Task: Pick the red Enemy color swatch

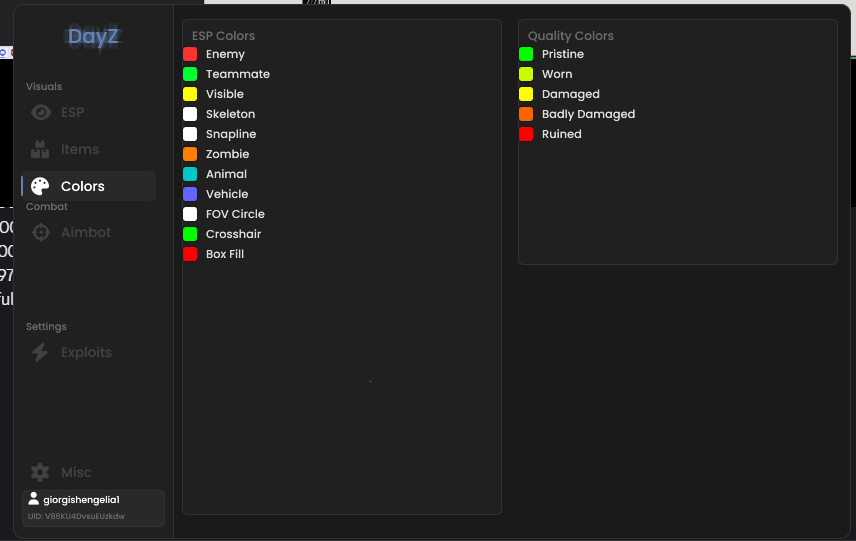Action: tap(190, 54)
